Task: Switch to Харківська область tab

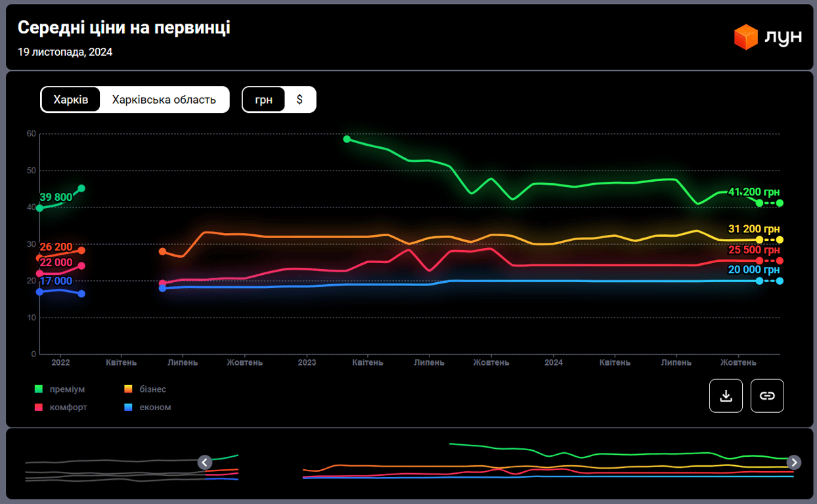Action: click(164, 100)
